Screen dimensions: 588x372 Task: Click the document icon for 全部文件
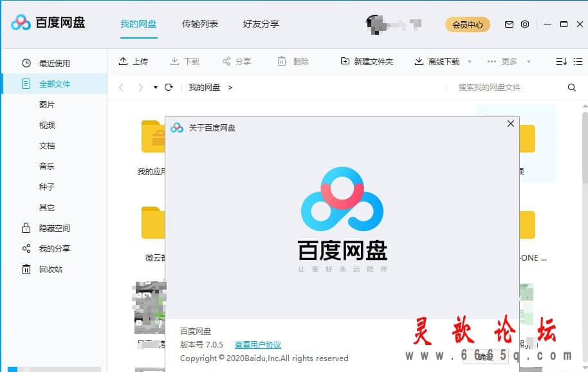(x=26, y=84)
